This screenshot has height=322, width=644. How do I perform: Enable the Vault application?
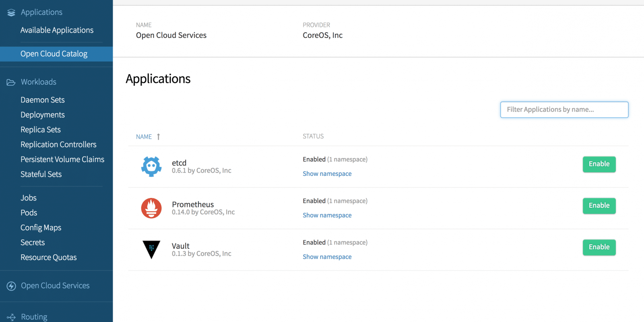[x=599, y=247]
